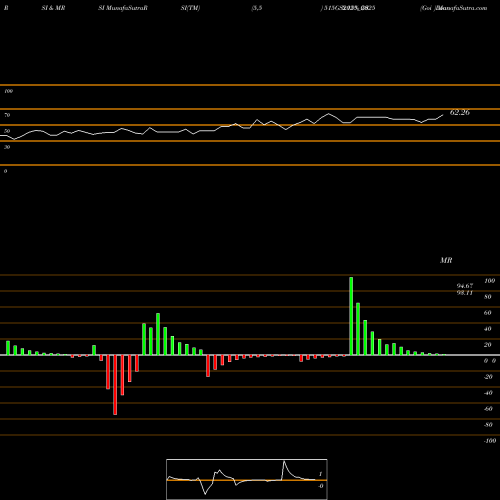Viewport: 500px width, 500px height.
Task: Click the -100 label on the MR axis
Action: (x=490, y=441)
